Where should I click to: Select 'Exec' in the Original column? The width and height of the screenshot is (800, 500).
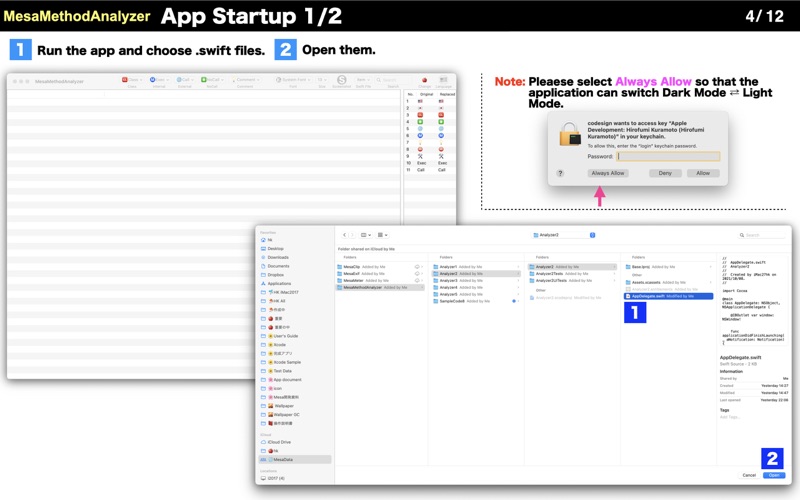click(x=421, y=163)
